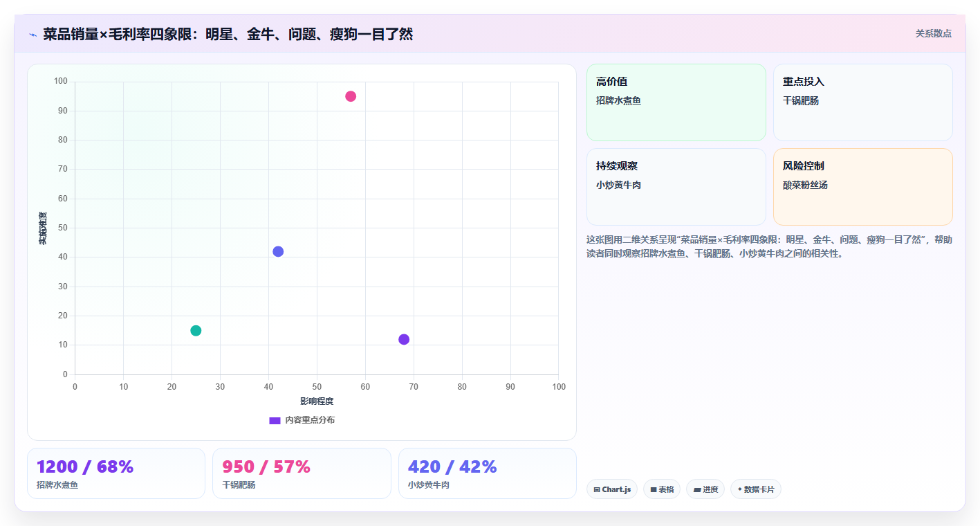The image size is (980, 526).
Task: Open the 风险控制 card
Action: tap(863, 187)
